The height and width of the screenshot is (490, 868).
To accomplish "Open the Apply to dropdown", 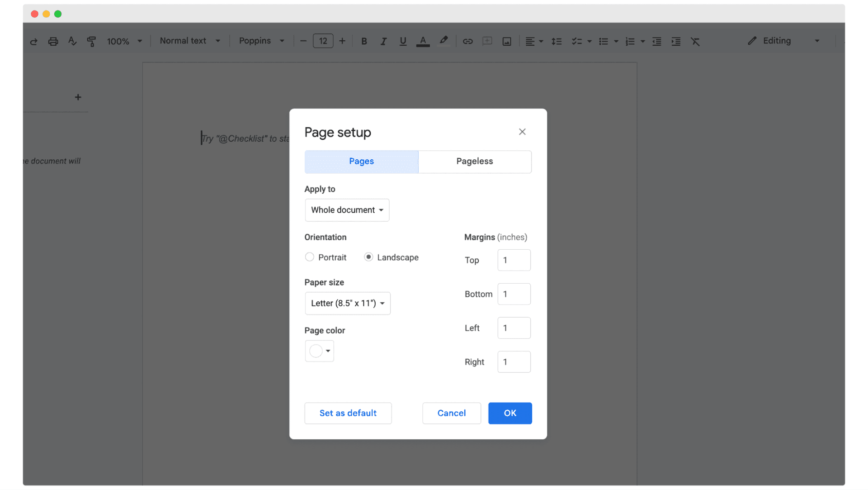I will [x=346, y=209].
